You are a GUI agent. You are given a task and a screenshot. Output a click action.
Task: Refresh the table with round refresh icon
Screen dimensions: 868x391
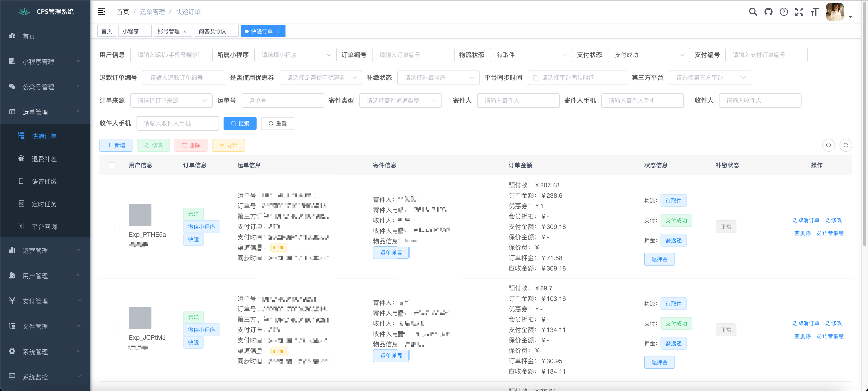pyautogui.click(x=846, y=145)
